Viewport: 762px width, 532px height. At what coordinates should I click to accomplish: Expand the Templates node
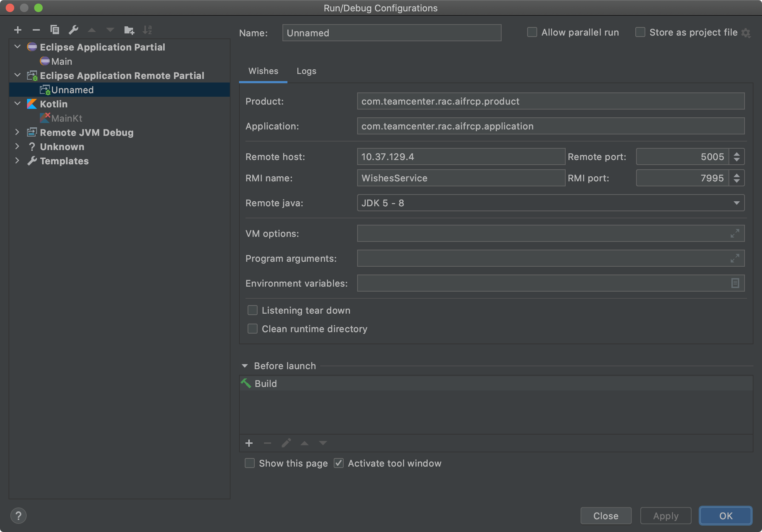17,160
